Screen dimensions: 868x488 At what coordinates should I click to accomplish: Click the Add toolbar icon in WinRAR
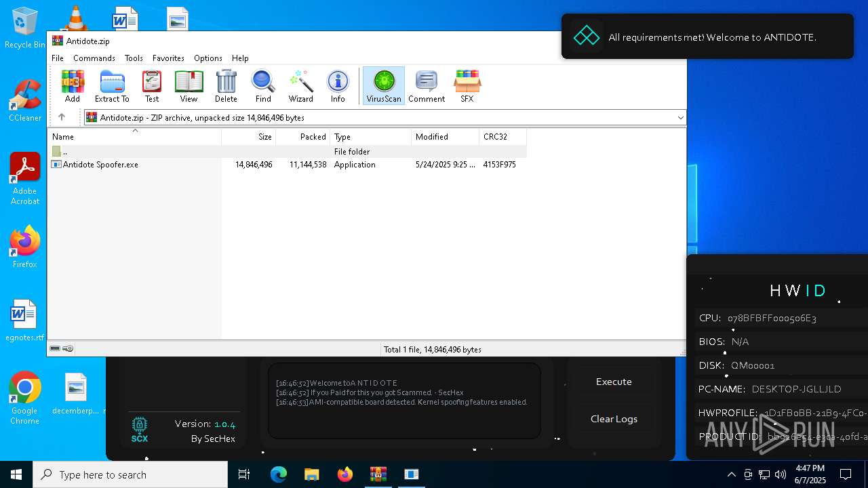point(73,86)
